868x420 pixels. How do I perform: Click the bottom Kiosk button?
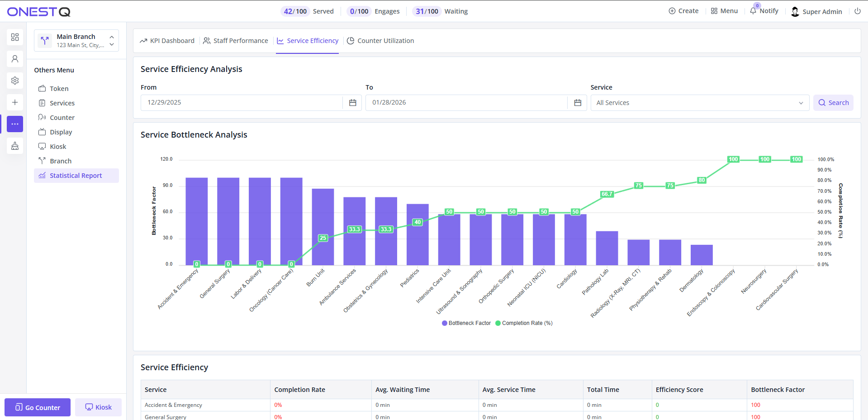(98, 407)
